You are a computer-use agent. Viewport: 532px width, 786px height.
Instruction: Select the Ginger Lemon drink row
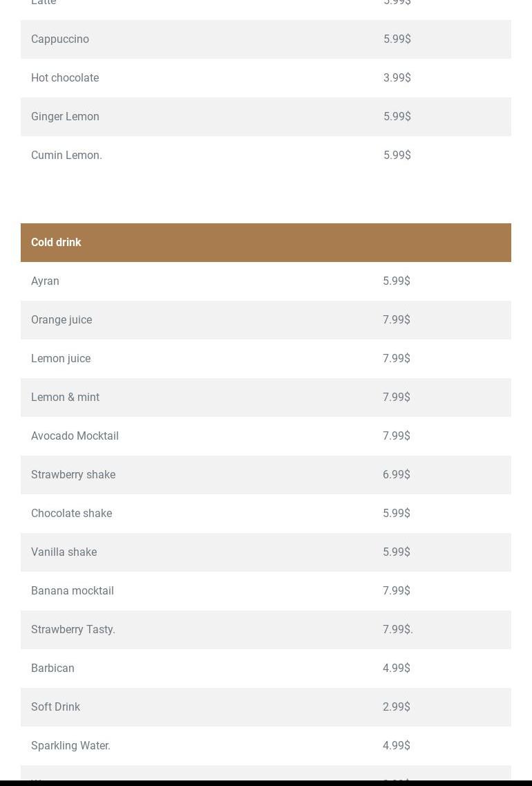[x=65, y=117]
